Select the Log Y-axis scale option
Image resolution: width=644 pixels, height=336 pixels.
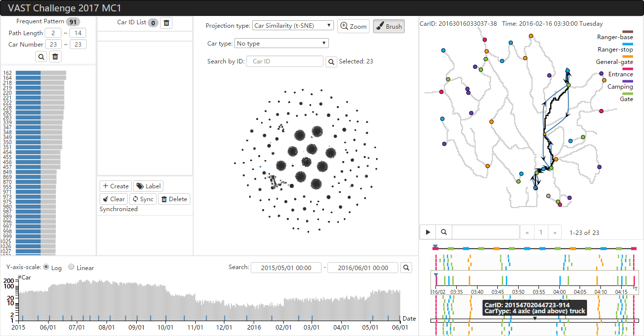coord(47,267)
